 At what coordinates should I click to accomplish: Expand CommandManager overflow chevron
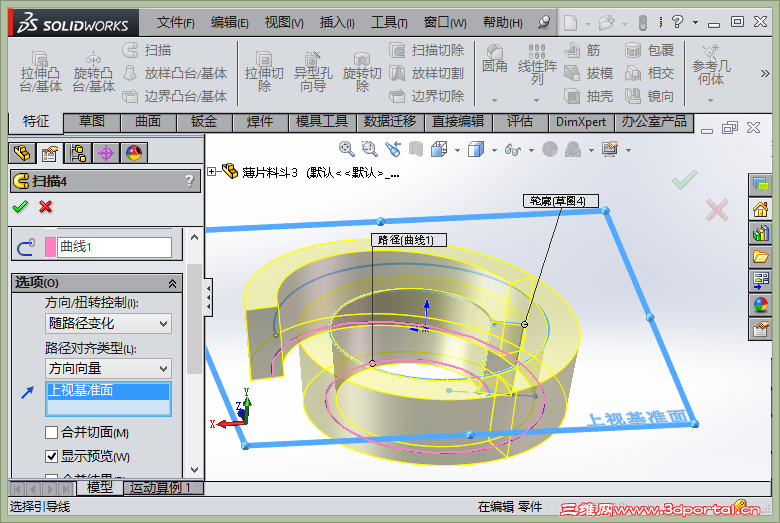click(x=765, y=74)
